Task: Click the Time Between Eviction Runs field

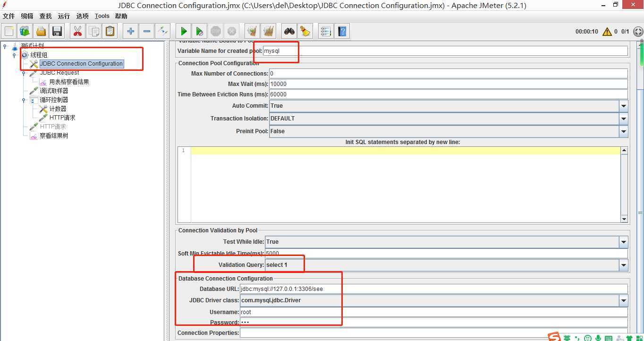Action: [x=449, y=94]
